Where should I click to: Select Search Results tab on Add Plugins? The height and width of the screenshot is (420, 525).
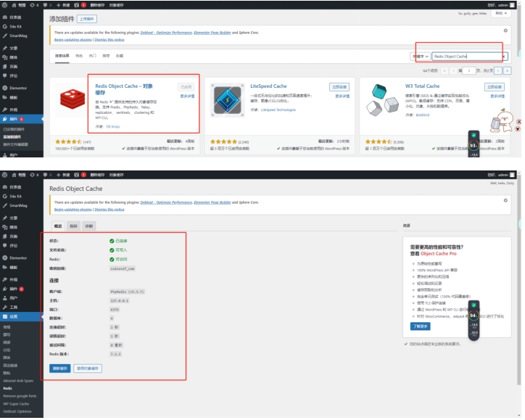tap(62, 56)
